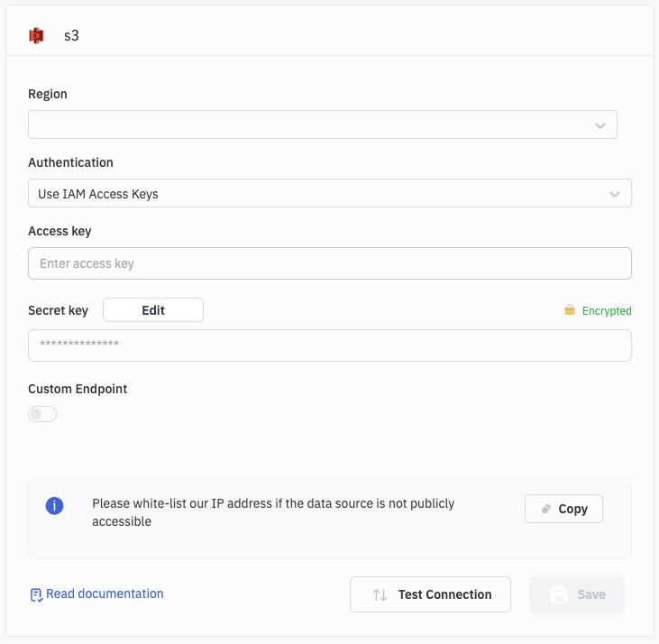Click the up-down arrows icon in Test Connection
The width and height of the screenshot is (659, 644).
pos(380,595)
